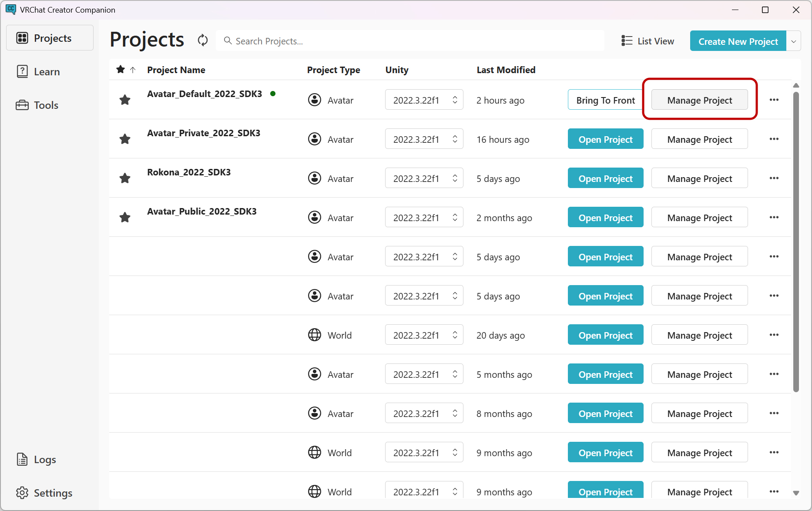
Task: Open Unity version dropdown for 20 days ago project
Action: click(x=424, y=335)
